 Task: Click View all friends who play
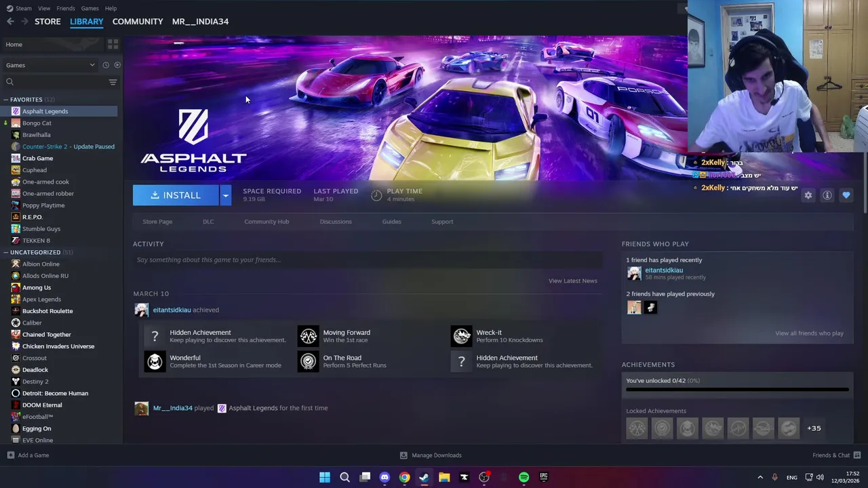[809, 333]
